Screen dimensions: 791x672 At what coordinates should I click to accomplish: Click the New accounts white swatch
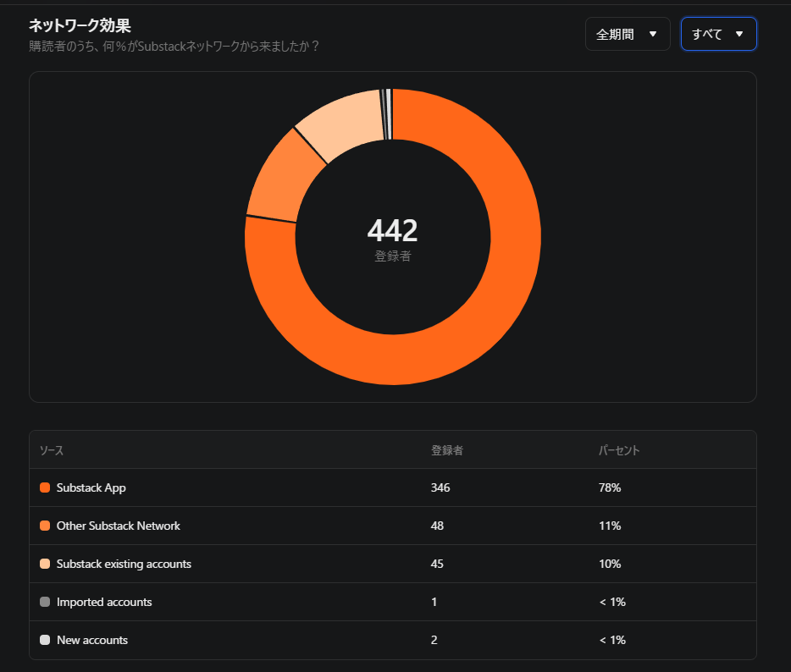pyautogui.click(x=45, y=640)
